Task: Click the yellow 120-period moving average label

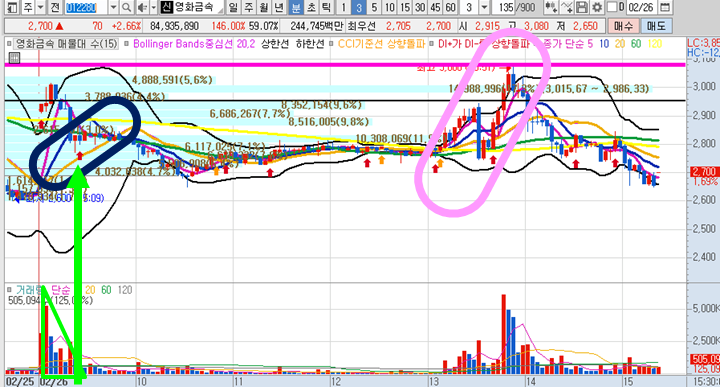Action: 655,44
